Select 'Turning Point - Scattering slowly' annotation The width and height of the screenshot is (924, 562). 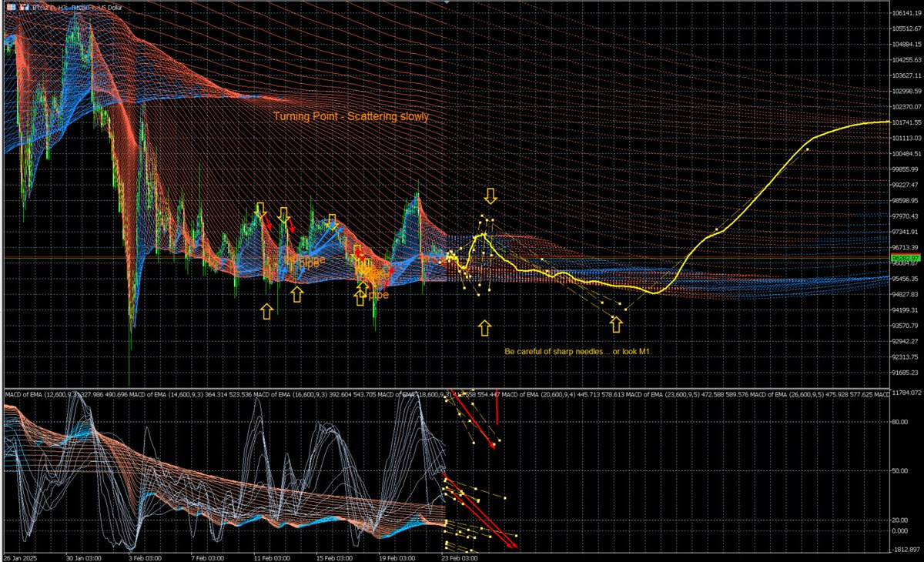pyautogui.click(x=350, y=117)
